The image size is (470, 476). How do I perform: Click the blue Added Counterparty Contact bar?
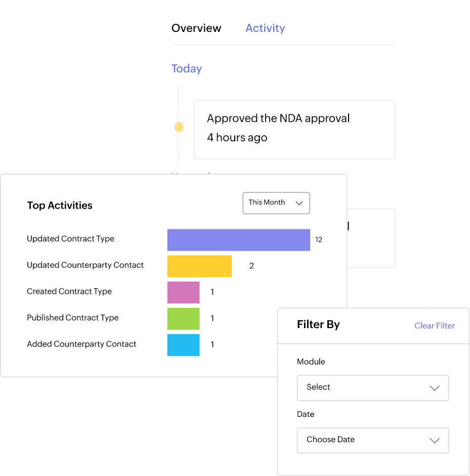[x=183, y=345]
